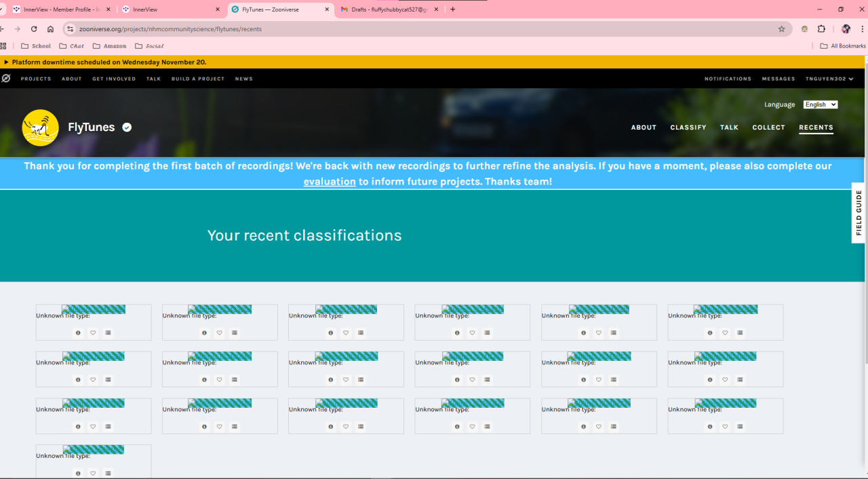Viewport: 868px width, 479px height.
Task: Open the Notifications link
Action: [x=728, y=79]
